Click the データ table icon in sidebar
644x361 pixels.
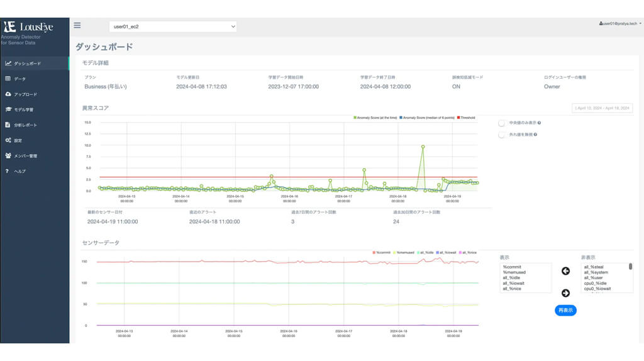click(8, 79)
